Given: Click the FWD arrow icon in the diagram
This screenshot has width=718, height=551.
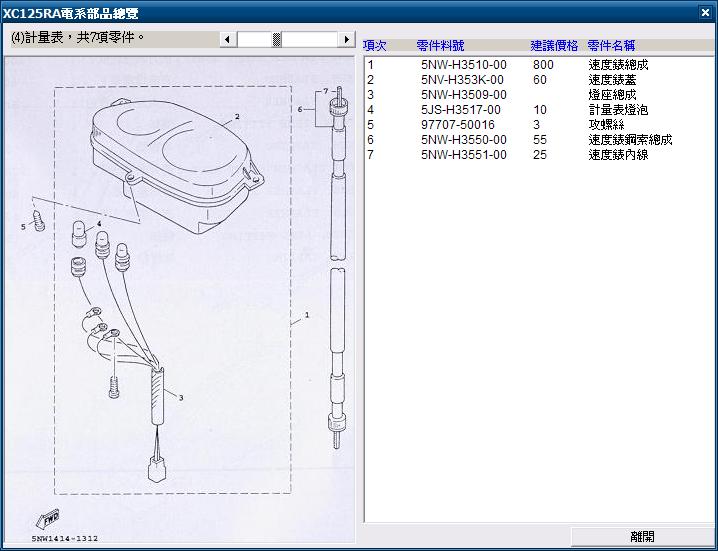Looking at the screenshot, I should [47, 519].
